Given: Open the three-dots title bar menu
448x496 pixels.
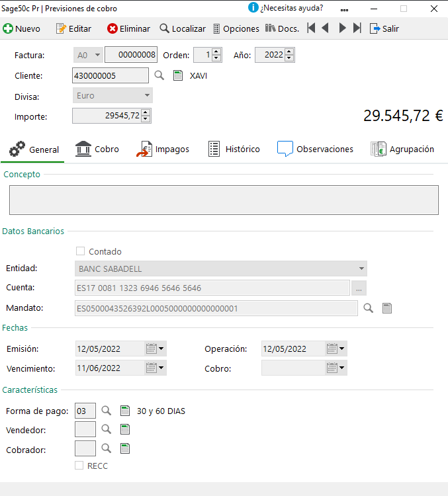Looking at the screenshot, I should pyautogui.click(x=344, y=10).
